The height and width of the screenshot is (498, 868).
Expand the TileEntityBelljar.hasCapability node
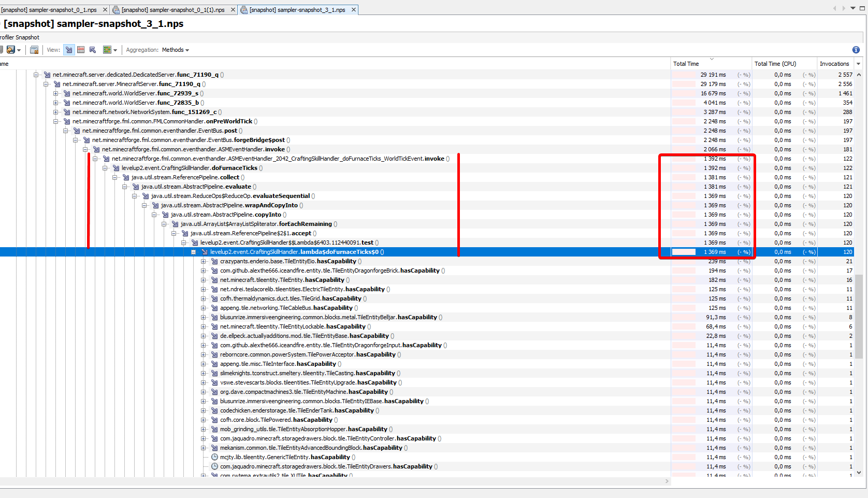(x=204, y=317)
